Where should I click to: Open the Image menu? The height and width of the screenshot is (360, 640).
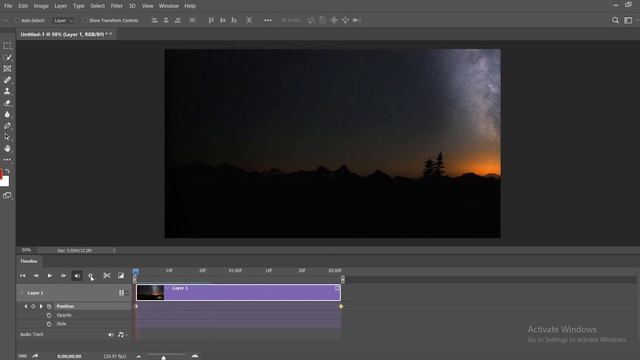point(41,6)
